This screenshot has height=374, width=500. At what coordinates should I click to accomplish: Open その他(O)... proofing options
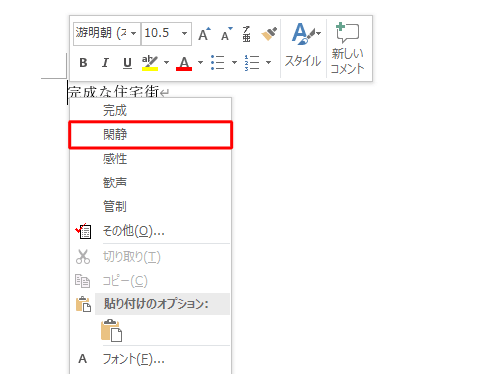pos(150,231)
